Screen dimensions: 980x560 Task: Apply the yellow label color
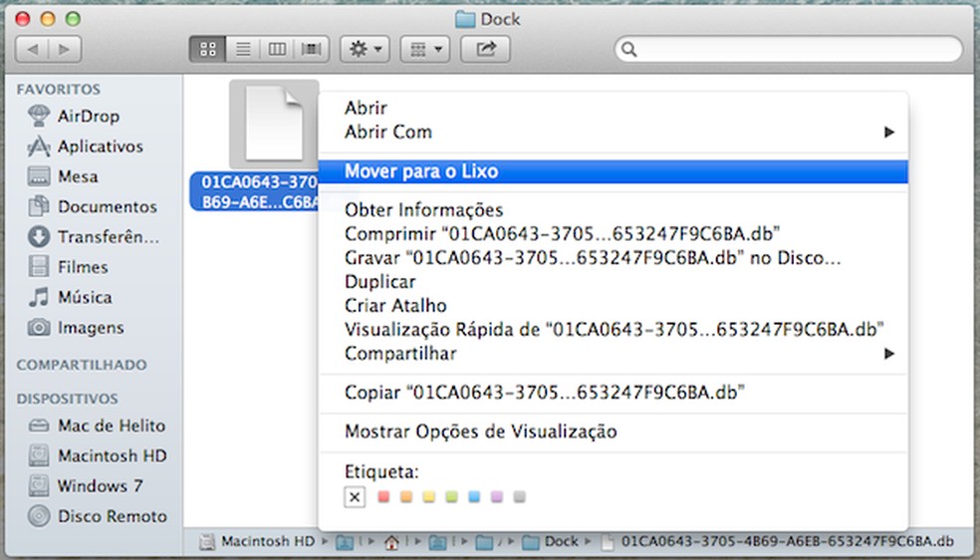coord(428,497)
